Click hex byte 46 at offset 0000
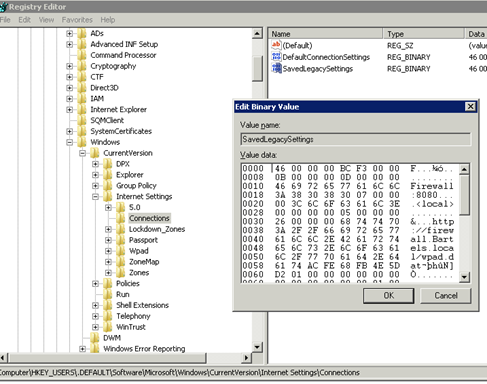The image size is (487, 384). pos(280,169)
